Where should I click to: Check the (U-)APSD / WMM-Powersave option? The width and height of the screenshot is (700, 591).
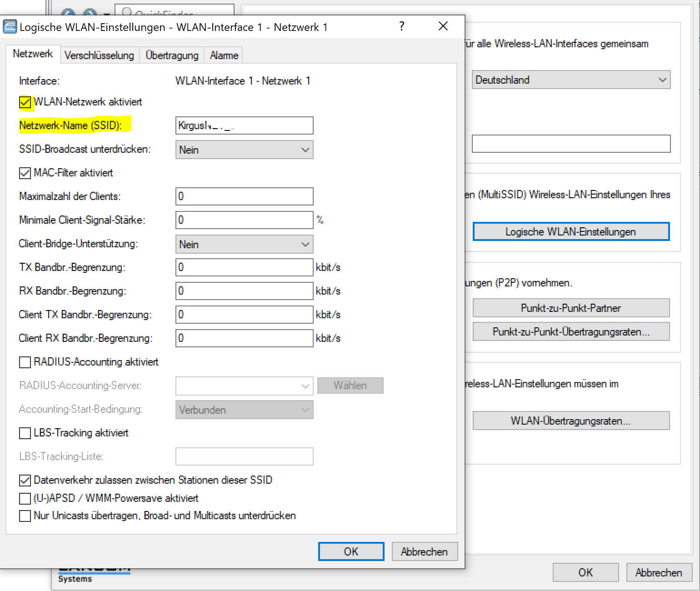click(25, 499)
